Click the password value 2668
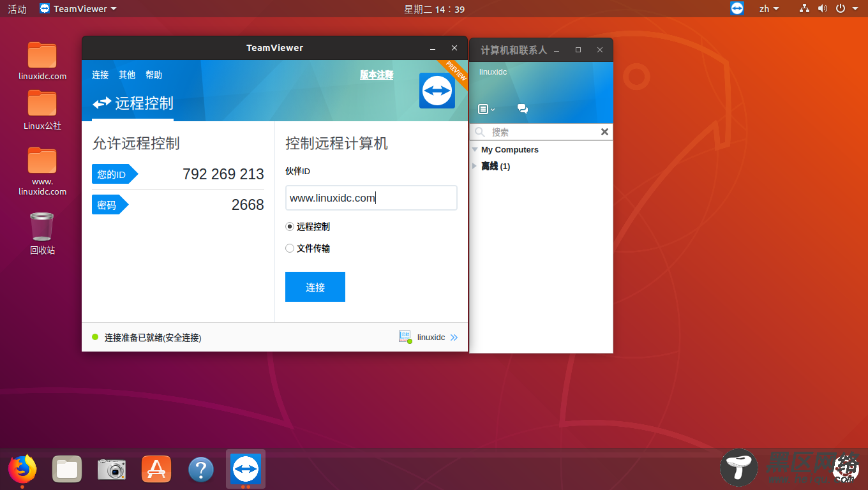The image size is (868, 490). point(248,205)
